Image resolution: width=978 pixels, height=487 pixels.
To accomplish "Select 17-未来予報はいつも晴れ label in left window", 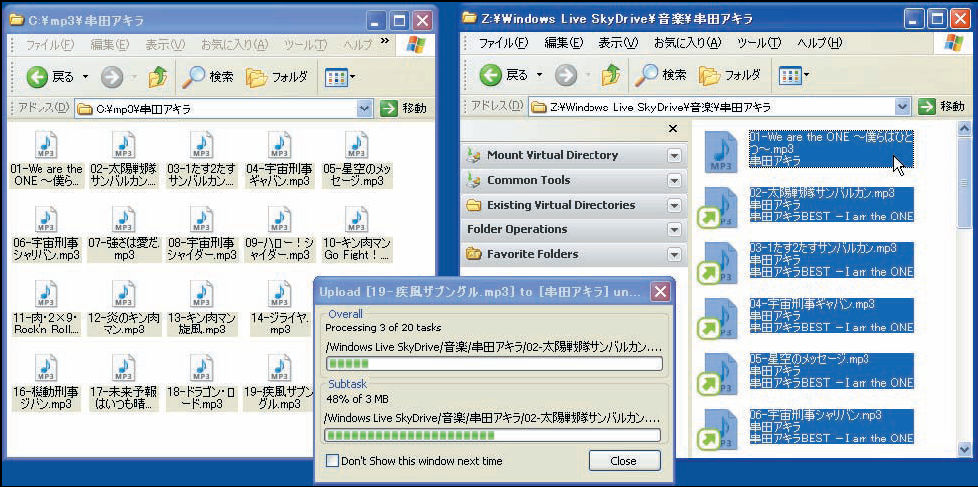I will point(123,398).
